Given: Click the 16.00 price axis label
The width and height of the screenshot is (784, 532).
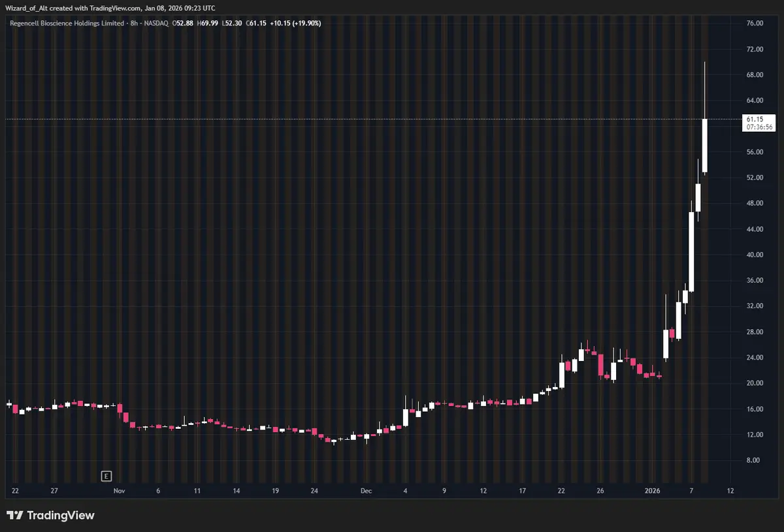Looking at the screenshot, I should pyautogui.click(x=755, y=409).
